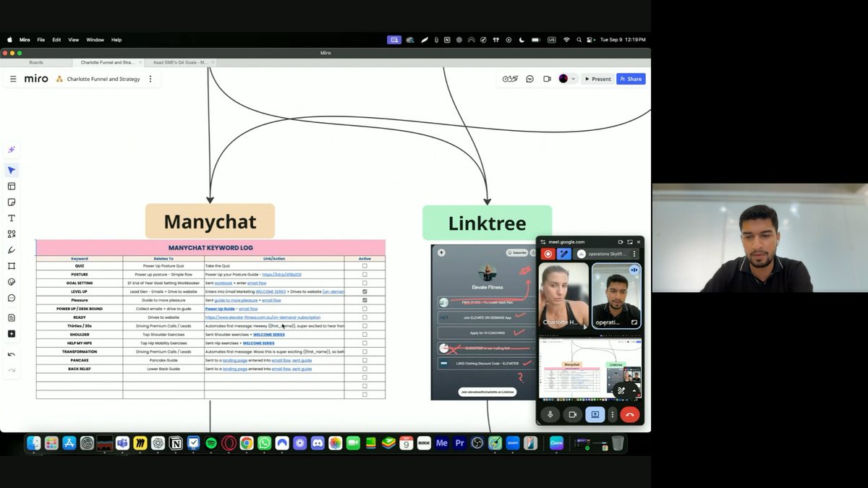Viewport: 868px width, 488px height.
Task: Toggle Active checkbox for GOAL SETTING row
Action: click(365, 283)
